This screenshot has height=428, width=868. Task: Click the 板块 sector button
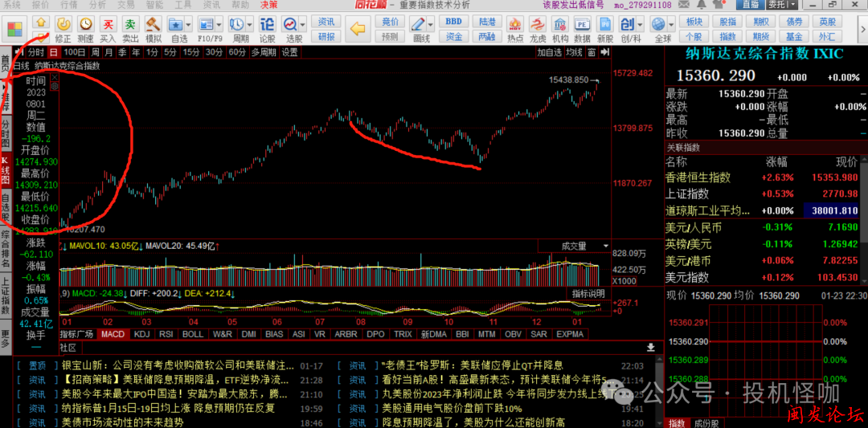coord(694,22)
